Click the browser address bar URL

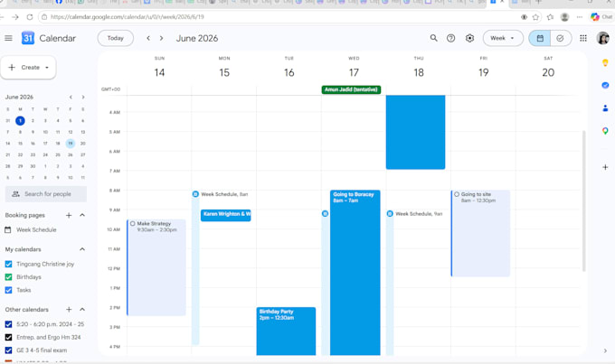coord(128,17)
